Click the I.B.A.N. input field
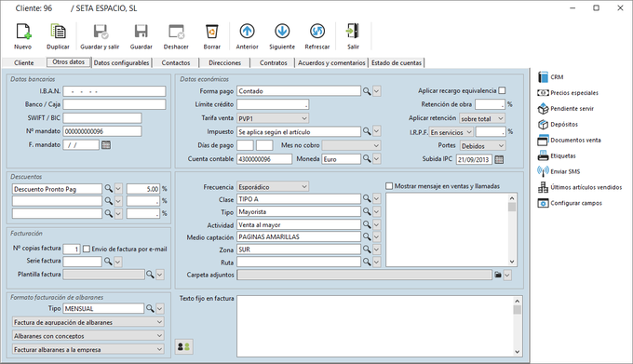This screenshot has width=633, height=364. coord(114,91)
